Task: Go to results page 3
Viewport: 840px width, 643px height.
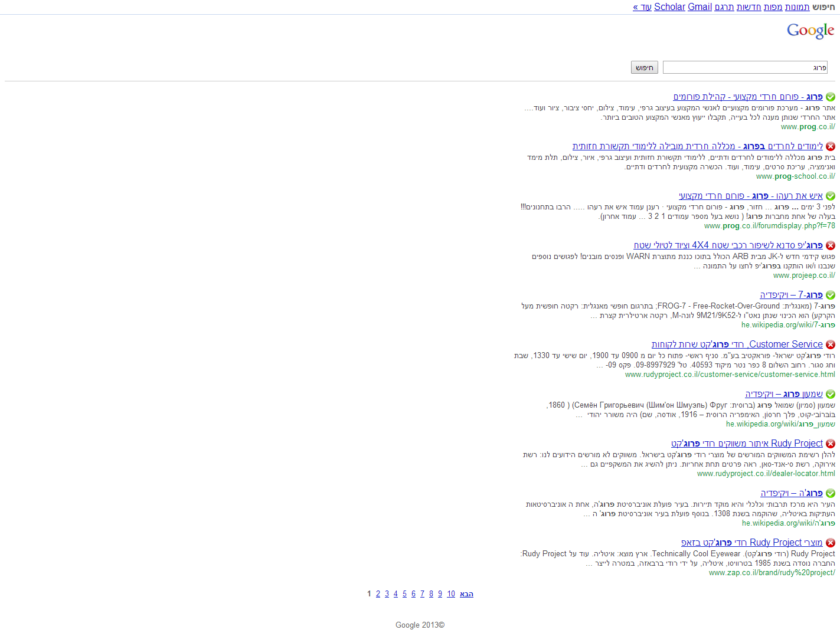Action: [x=387, y=594]
